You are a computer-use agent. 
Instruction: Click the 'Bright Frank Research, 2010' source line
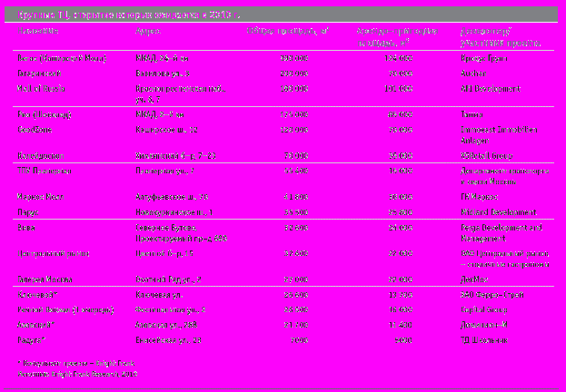77,374
